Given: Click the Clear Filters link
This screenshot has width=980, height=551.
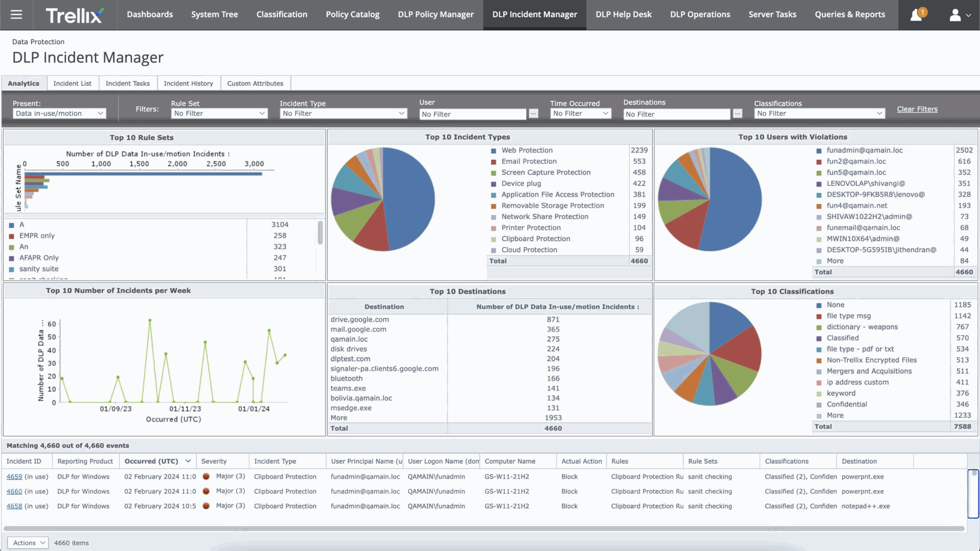Looking at the screenshot, I should 917,109.
